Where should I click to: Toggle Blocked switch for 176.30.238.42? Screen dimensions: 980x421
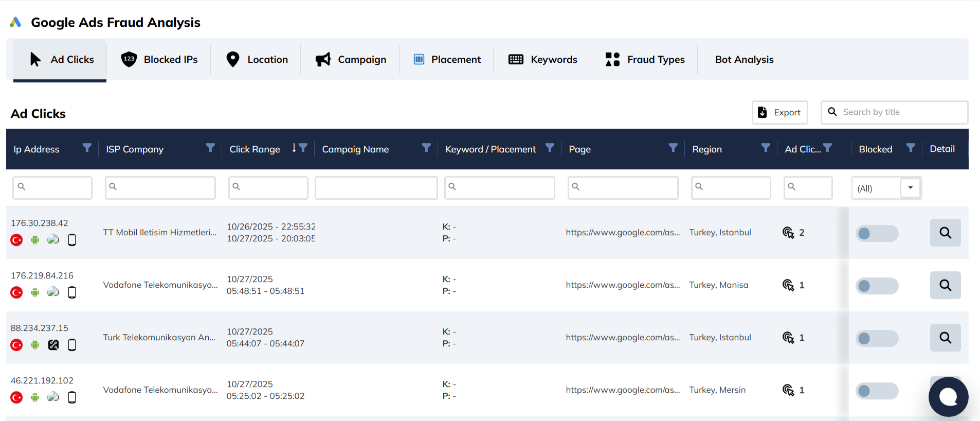[877, 234]
